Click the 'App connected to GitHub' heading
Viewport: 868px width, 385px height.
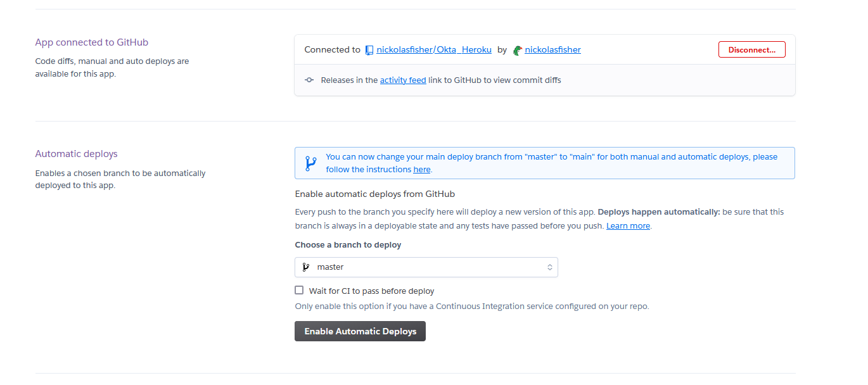(92, 42)
